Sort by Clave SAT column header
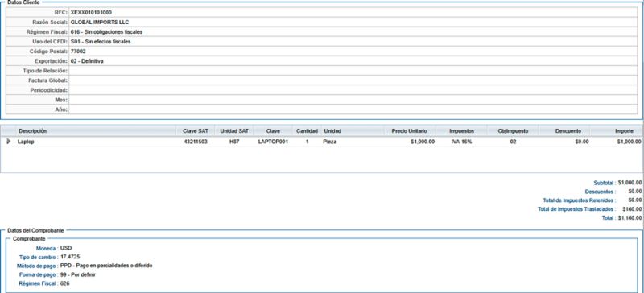644x293 pixels. tap(196, 131)
